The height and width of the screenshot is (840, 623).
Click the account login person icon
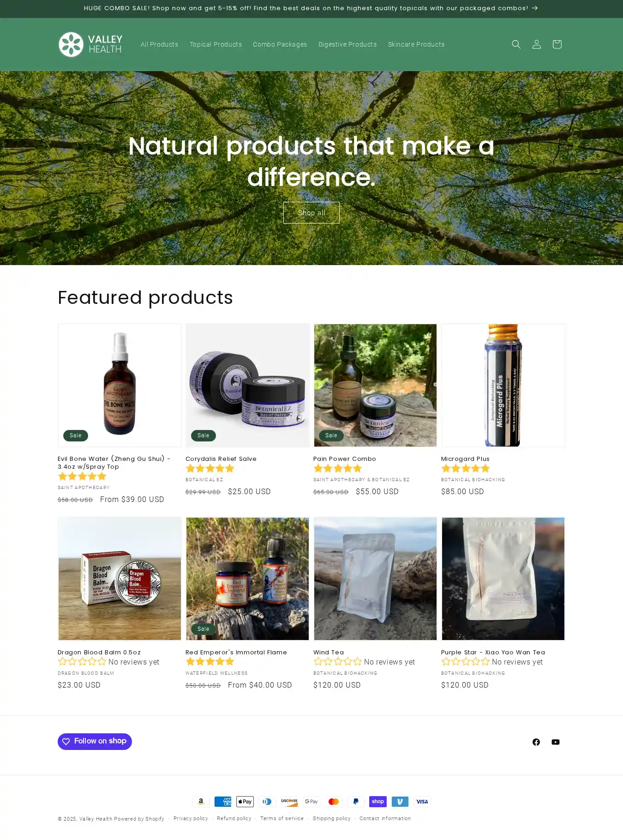pos(536,44)
